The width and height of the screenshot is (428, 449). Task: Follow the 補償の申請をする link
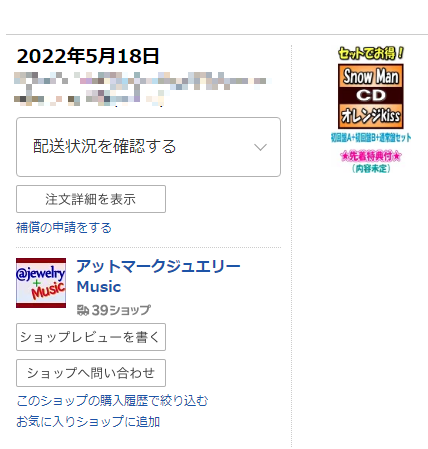click(x=64, y=228)
